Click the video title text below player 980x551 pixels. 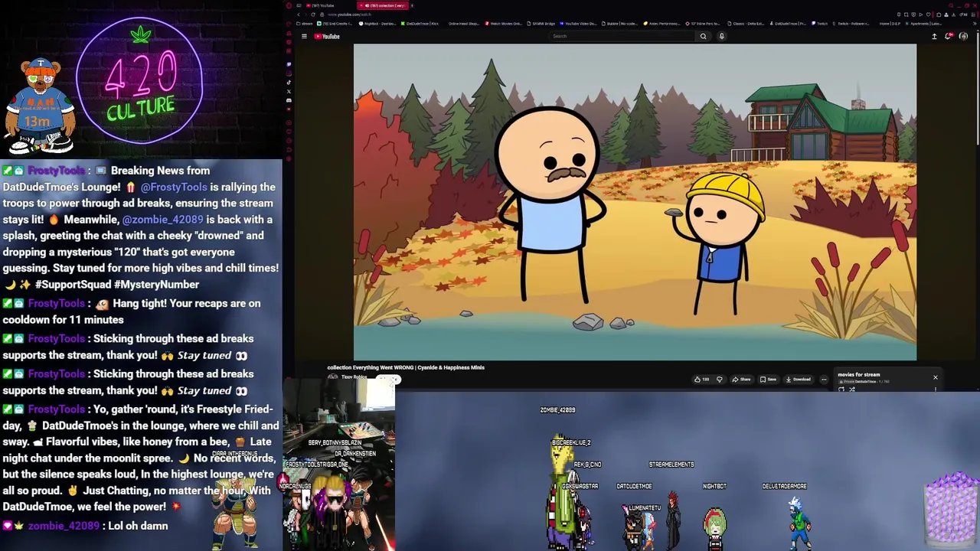pos(406,367)
